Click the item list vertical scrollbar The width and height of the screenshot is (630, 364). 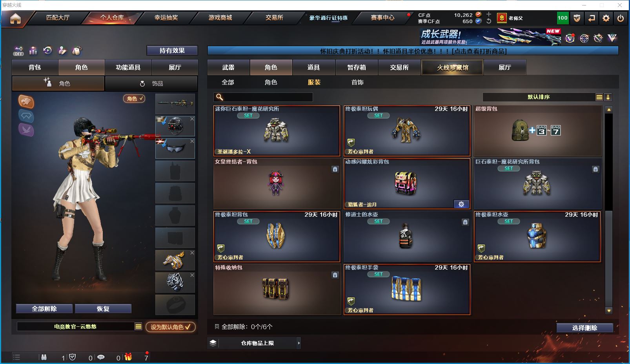pos(609,210)
